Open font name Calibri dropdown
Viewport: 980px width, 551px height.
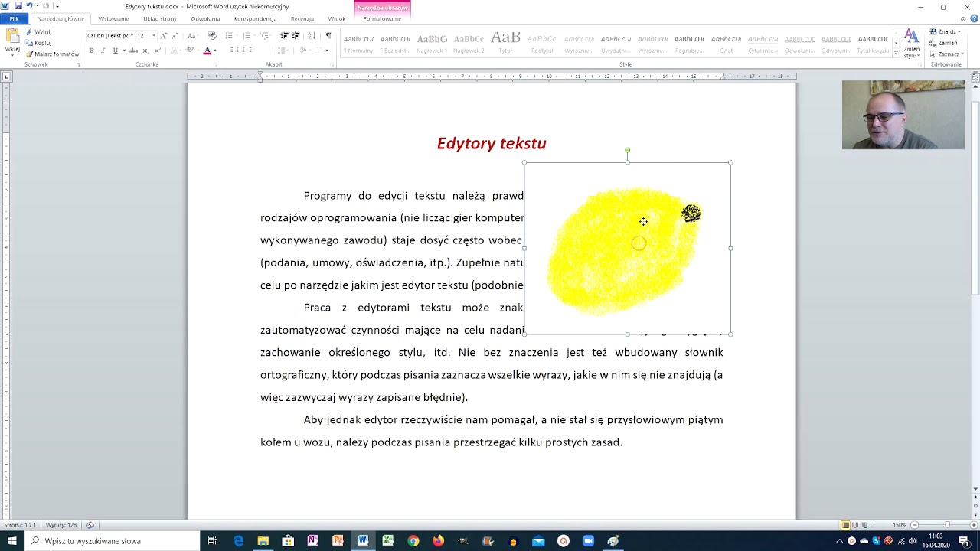pyautogui.click(x=132, y=36)
